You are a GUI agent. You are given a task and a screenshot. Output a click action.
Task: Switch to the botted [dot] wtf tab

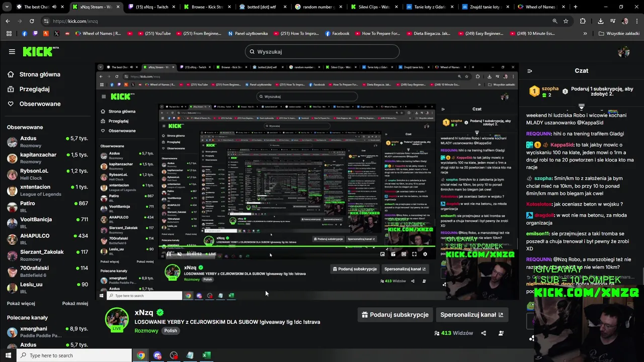tap(262, 7)
